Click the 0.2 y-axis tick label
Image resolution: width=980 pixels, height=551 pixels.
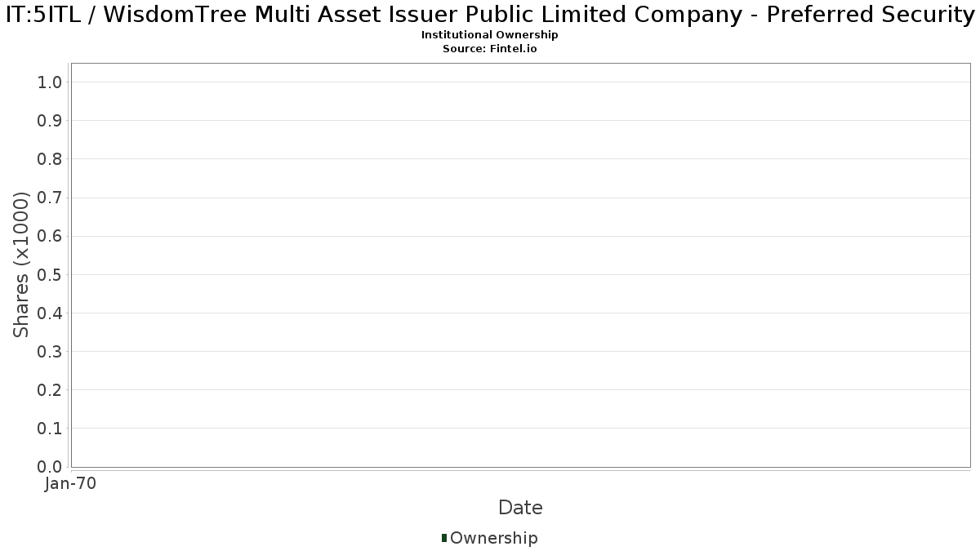click(50, 389)
